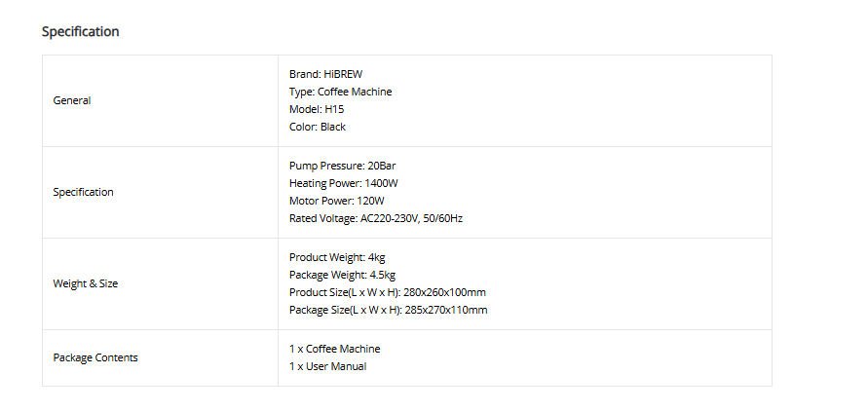Image resolution: width=868 pixels, height=412 pixels.
Task: Click the '1 x User Manual' item
Action: [x=327, y=366]
